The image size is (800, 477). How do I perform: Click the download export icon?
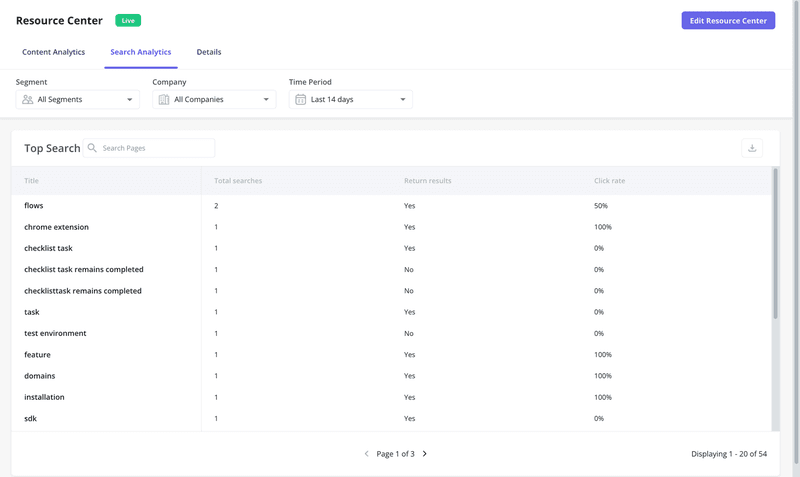752,148
